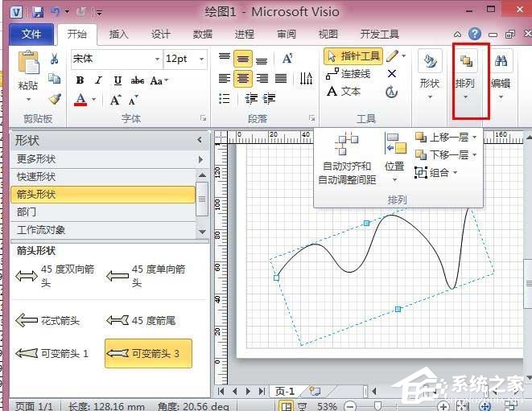Select the Text tool

[344, 91]
